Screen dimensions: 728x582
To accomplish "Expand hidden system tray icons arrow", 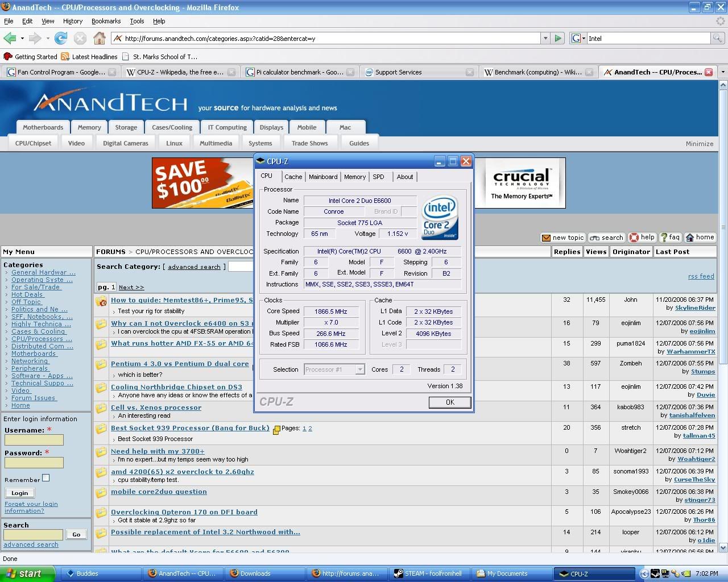I will (x=643, y=573).
